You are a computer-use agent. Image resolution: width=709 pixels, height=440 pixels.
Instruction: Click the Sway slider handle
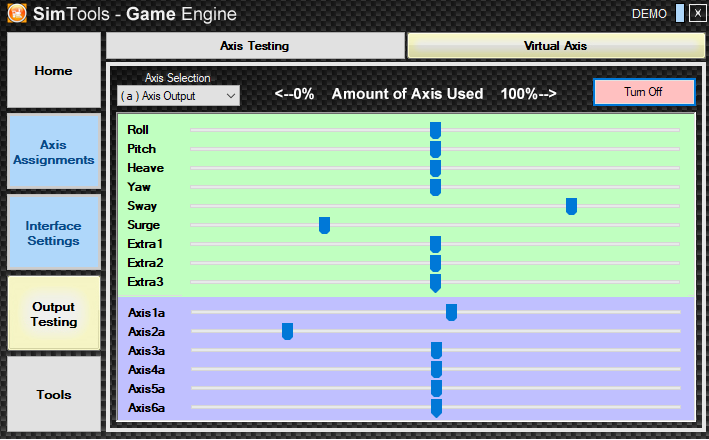click(571, 206)
